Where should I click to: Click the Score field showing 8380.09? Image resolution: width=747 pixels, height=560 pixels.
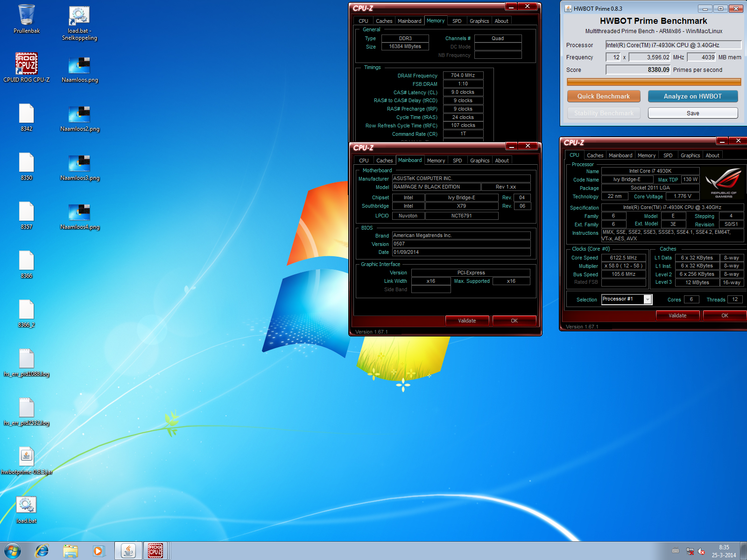point(638,70)
